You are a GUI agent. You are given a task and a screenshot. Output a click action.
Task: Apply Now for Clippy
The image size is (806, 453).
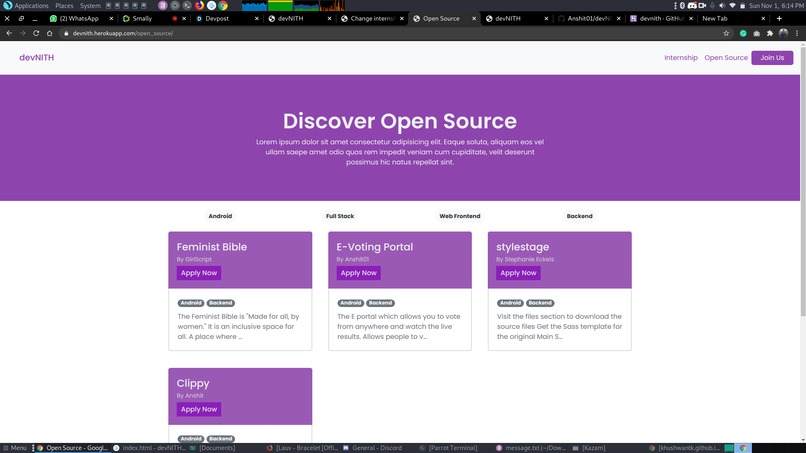(199, 409)
